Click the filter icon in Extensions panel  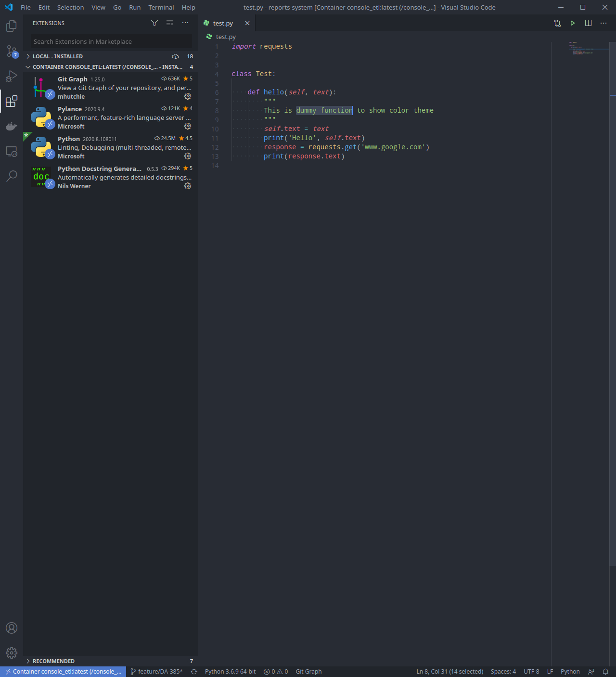click(x=154, y=23)
